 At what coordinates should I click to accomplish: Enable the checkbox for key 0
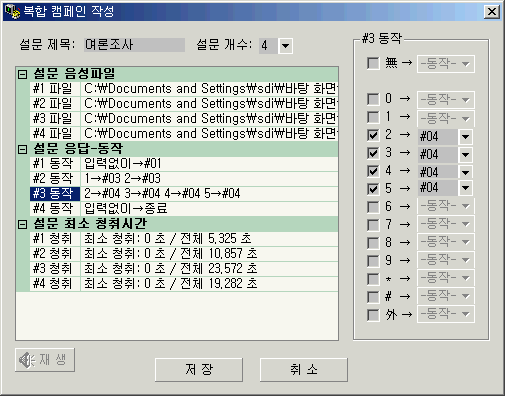[x=373, y=99]
